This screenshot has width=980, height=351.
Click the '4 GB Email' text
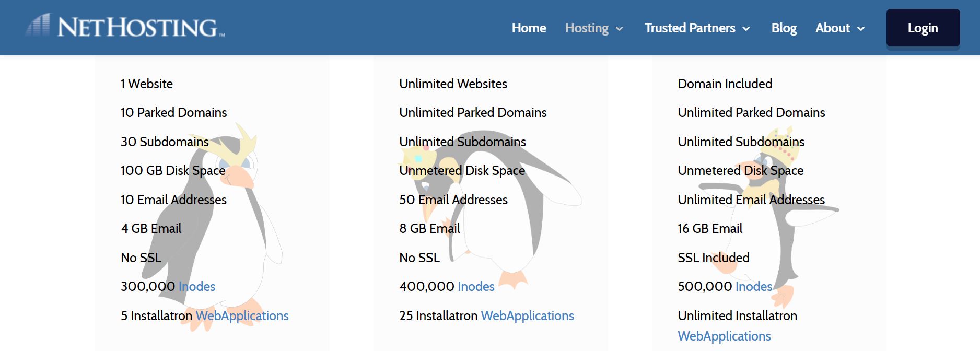click(151, 229)
